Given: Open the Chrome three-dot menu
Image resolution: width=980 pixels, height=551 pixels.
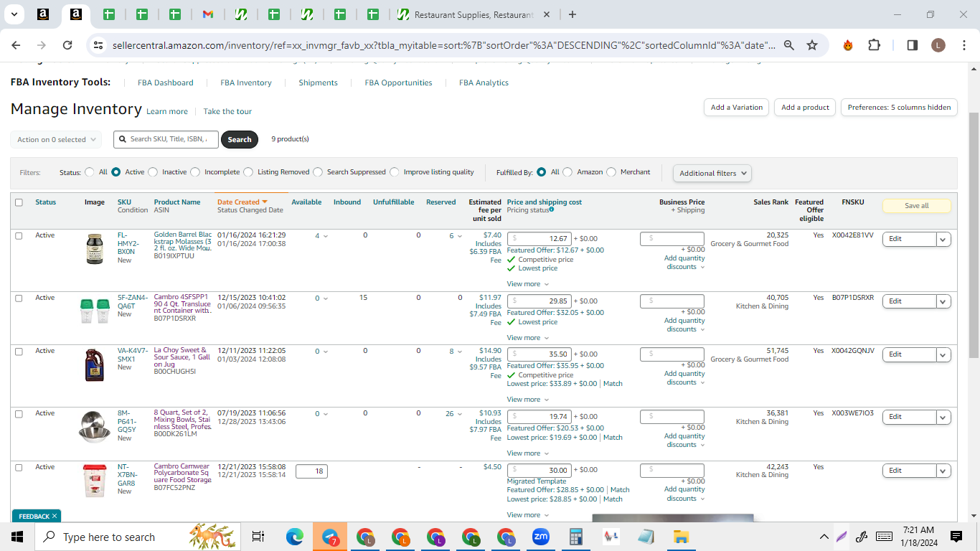Looking at the screenshot, I should [963, 45].
